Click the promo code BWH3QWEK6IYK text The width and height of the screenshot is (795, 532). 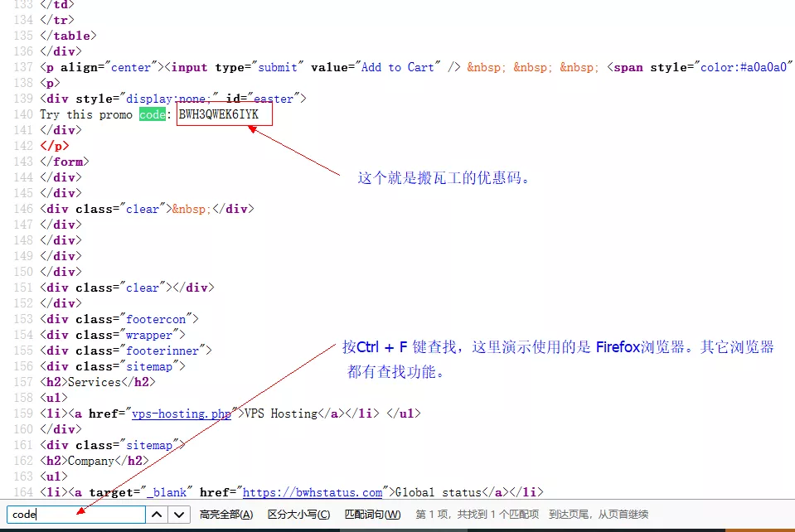click(x=219, y=114)
